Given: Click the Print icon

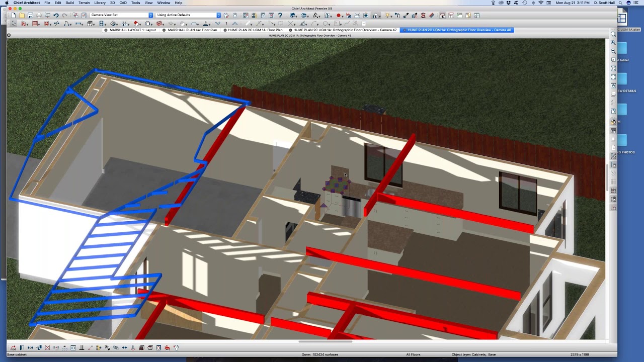Looking at the screenshot, I should [x=39, y=15].
